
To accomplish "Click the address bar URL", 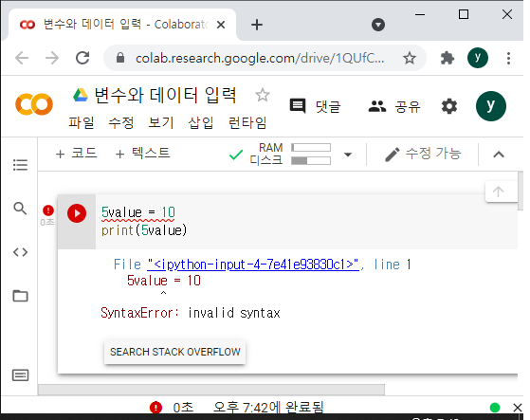I will [260, 58].
